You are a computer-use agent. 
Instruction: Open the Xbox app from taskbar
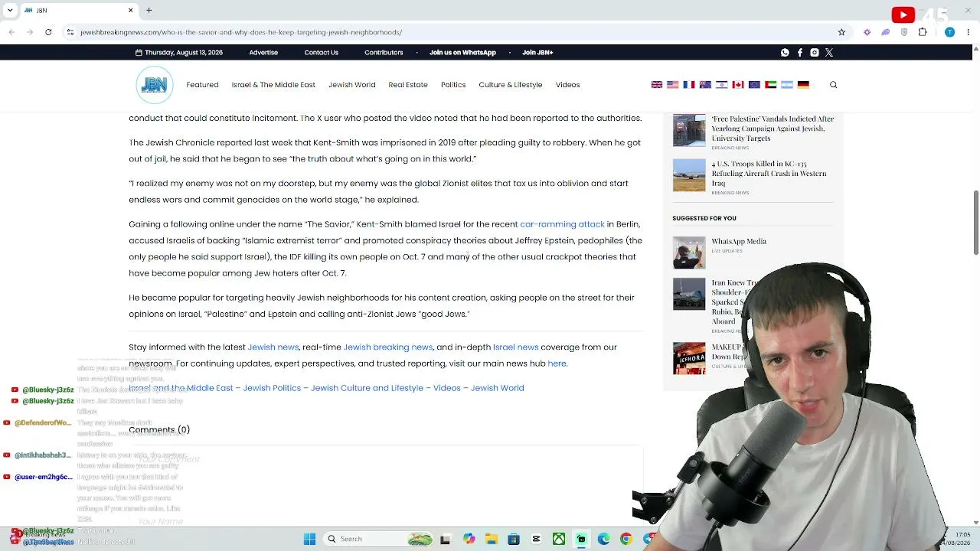559,539
